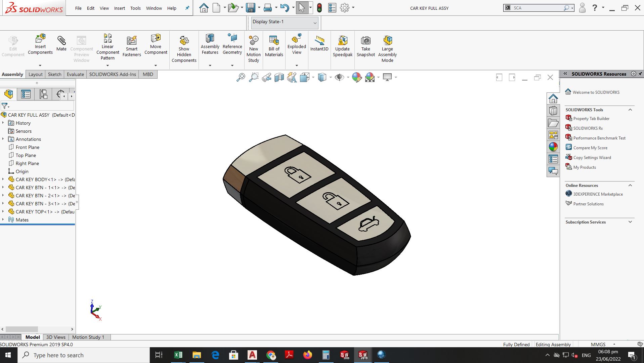Run Performance Benchmark Test
644x363 pixels.
coord(599,138)
